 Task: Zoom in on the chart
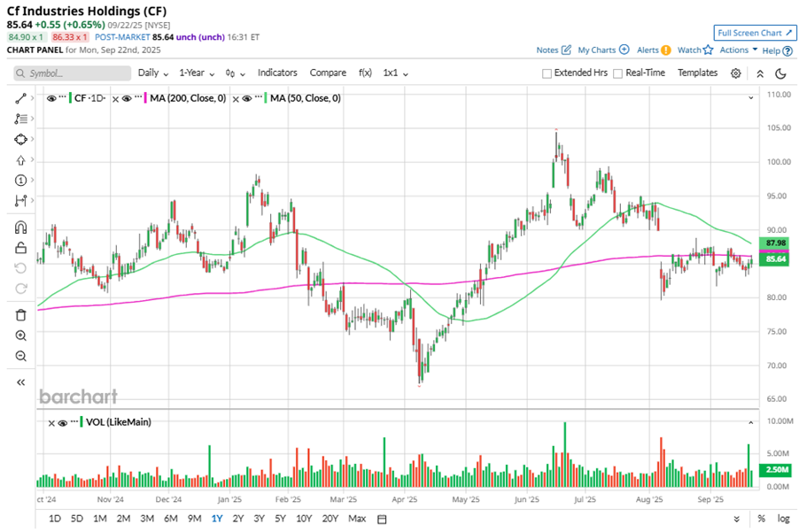20,335
